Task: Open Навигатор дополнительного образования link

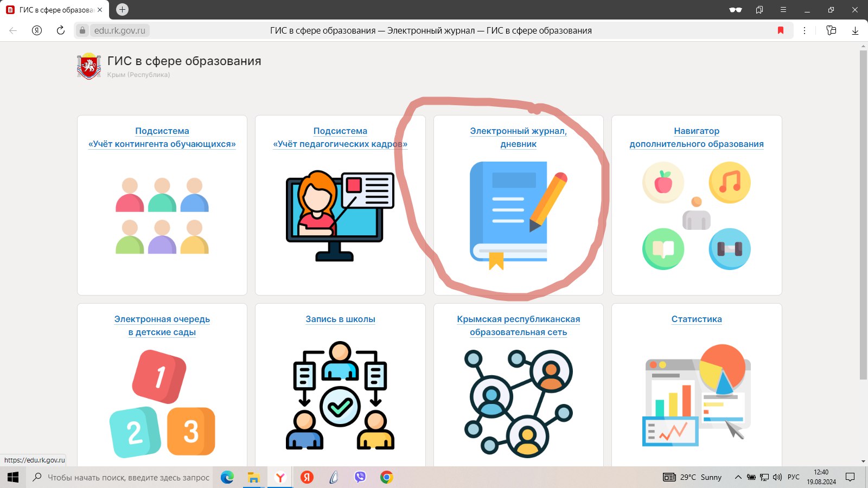Action: click(697, 138)
